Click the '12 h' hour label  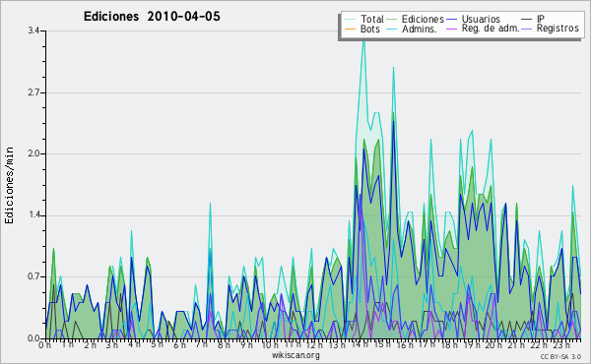click(314, 345)
